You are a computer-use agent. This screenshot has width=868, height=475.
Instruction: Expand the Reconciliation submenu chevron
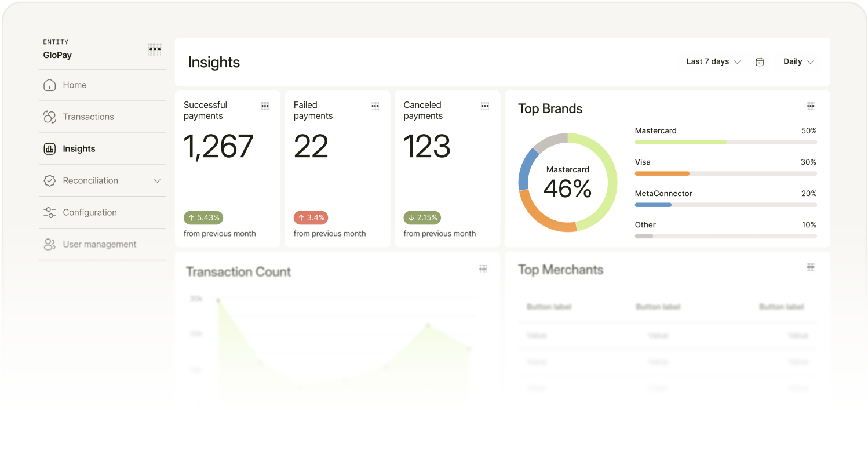[157, 181]
